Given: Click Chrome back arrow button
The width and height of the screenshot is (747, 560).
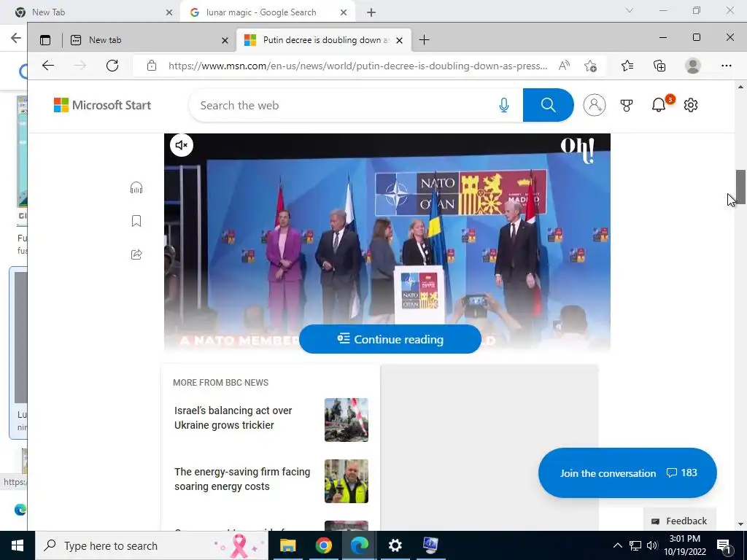Looking at the screenshot, I should (x=16, y=38).
